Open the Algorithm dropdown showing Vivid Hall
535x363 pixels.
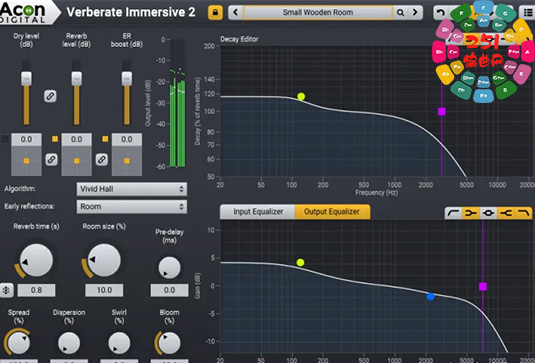(132, 189)
